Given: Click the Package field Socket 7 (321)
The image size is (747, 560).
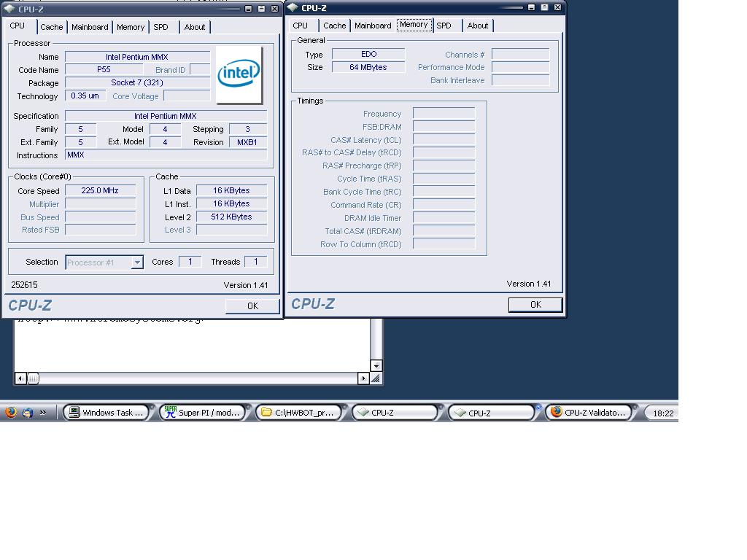Looking at the screenshot, I should pyautogui.click(x=137, y=83).
